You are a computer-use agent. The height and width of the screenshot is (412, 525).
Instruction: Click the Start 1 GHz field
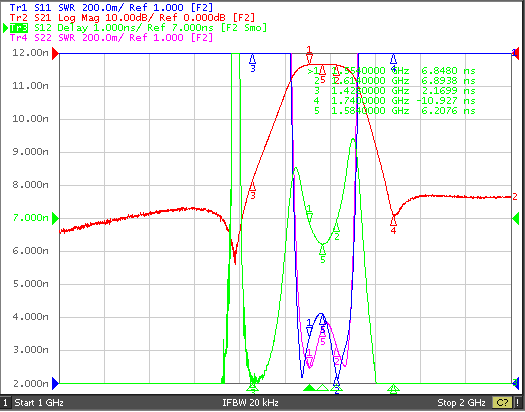pyautogui.click(x=39, y=402)
